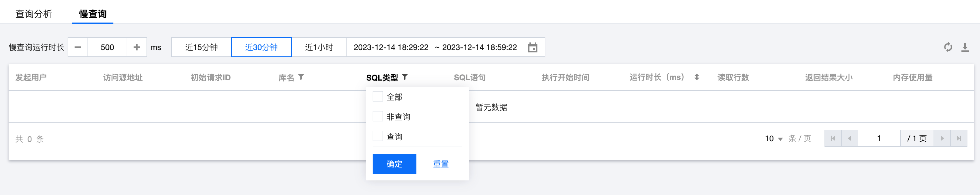Click the 确定 confirm button

[394, 164]
